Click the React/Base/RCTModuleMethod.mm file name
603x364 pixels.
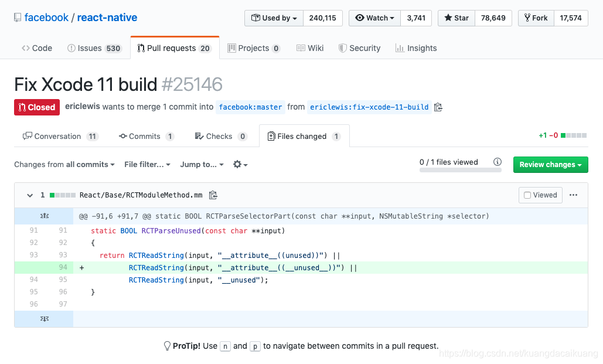point(141,195)
